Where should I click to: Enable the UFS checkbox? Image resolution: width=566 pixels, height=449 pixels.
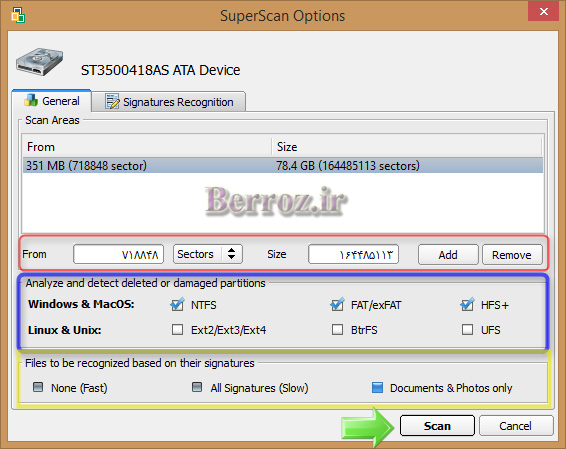(x=467, y=330)
